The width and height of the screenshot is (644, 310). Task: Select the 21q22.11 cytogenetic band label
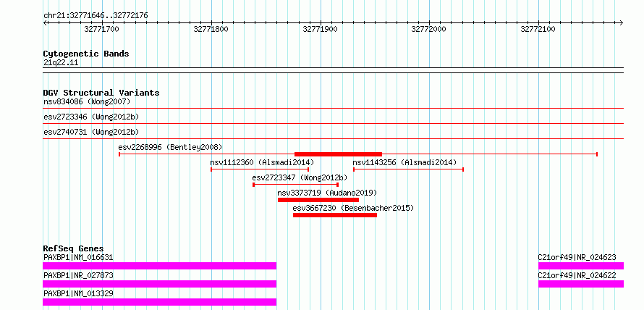coord(61,63)
